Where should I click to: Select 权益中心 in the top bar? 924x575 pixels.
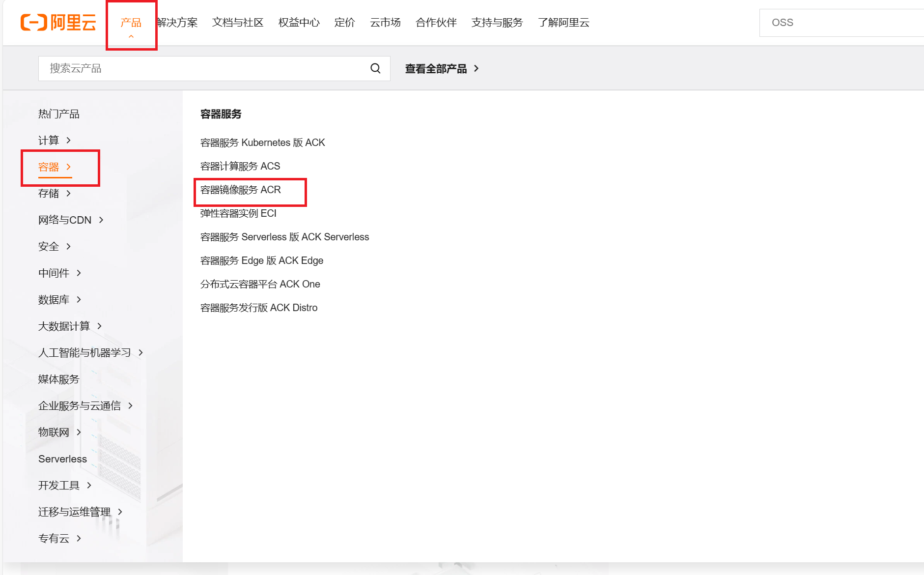pyautogui.click(x=299, y=23)
